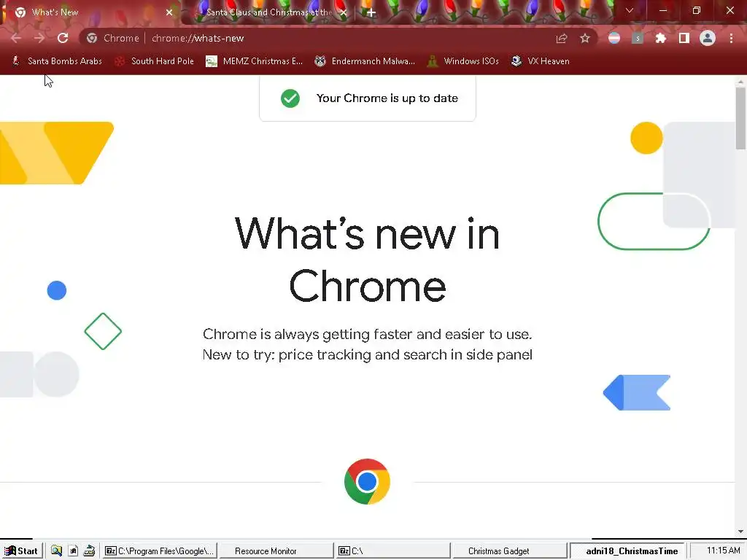747x560 pixels.
Task: Switch to C:\Program Files\Google taskbar window
Action: (x=159, y=551)
